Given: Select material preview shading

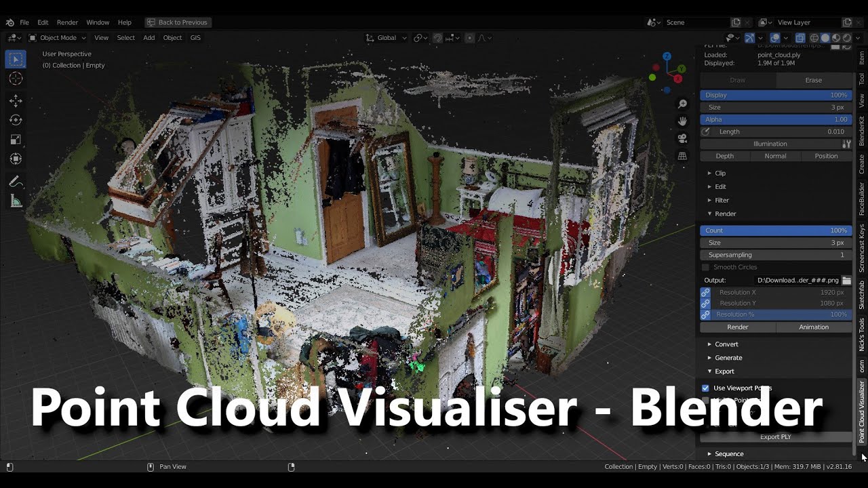Looking at the screenshot, I should (836, 38).
